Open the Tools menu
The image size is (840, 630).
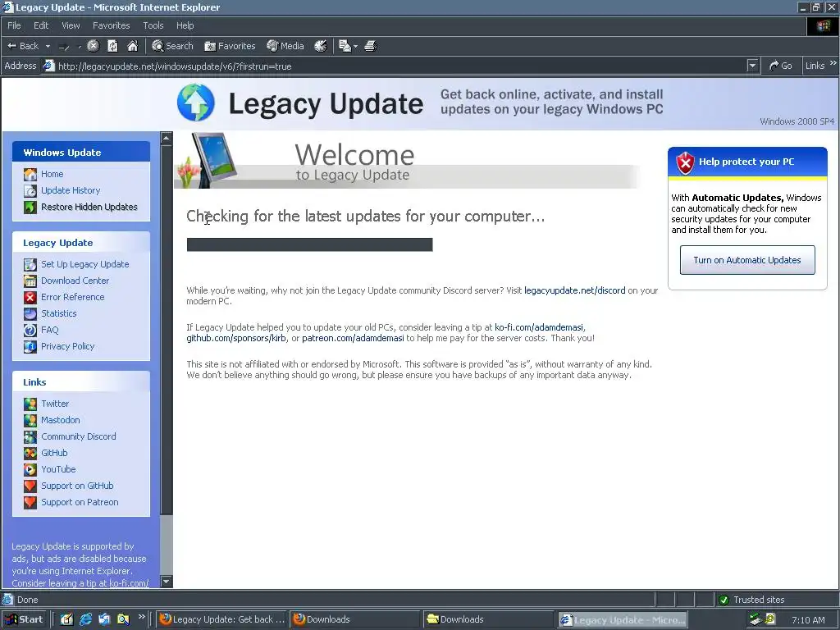point(153,25)
